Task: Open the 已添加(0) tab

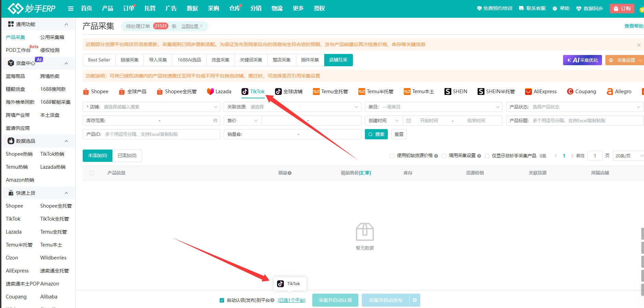Action: (x=127, y=156)
